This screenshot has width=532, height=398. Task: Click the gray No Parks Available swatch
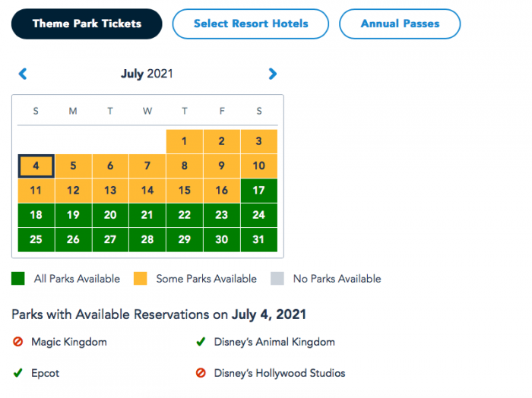[x=277, y=279]
